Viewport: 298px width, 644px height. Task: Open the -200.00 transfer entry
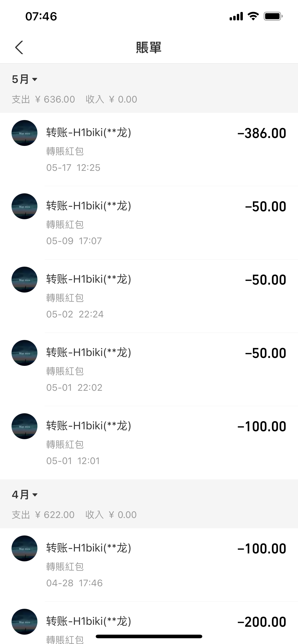pyautogui.click(x=149, y=623)
